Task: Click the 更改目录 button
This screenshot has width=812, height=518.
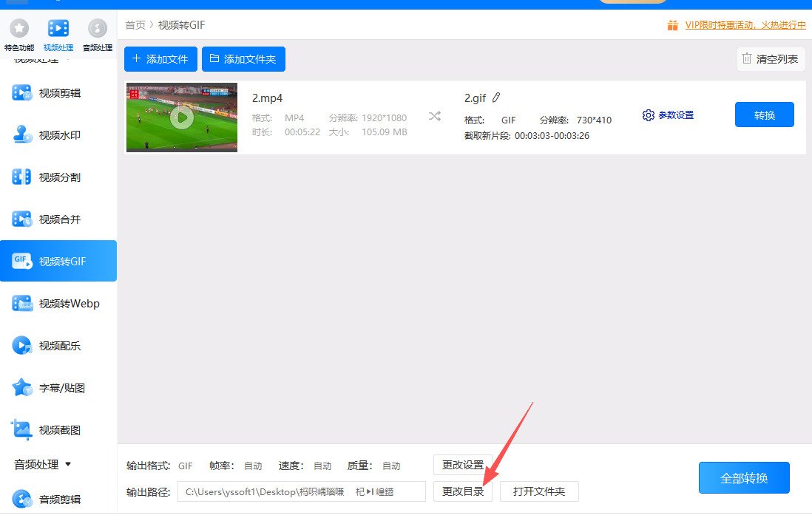Action: click(462, 491)
